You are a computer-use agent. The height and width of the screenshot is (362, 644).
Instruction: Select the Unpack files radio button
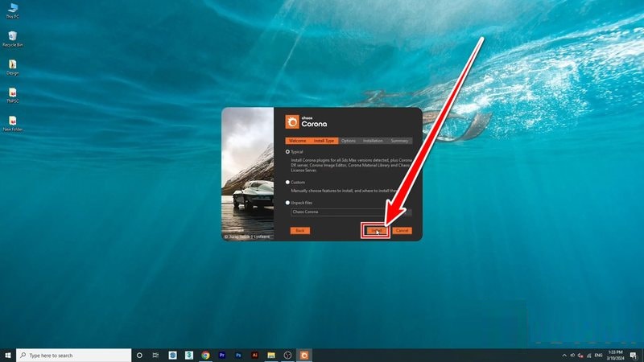click(287, 203)
